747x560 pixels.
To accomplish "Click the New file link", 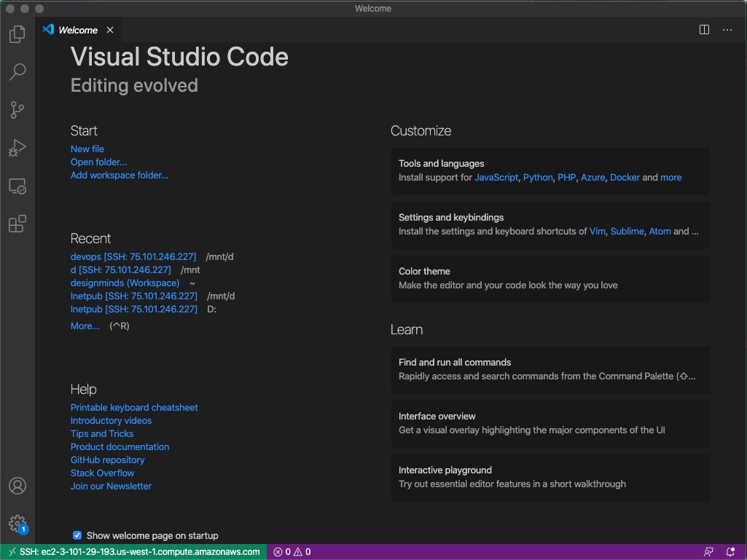I will pyautogui.click(x=87, y=149).
